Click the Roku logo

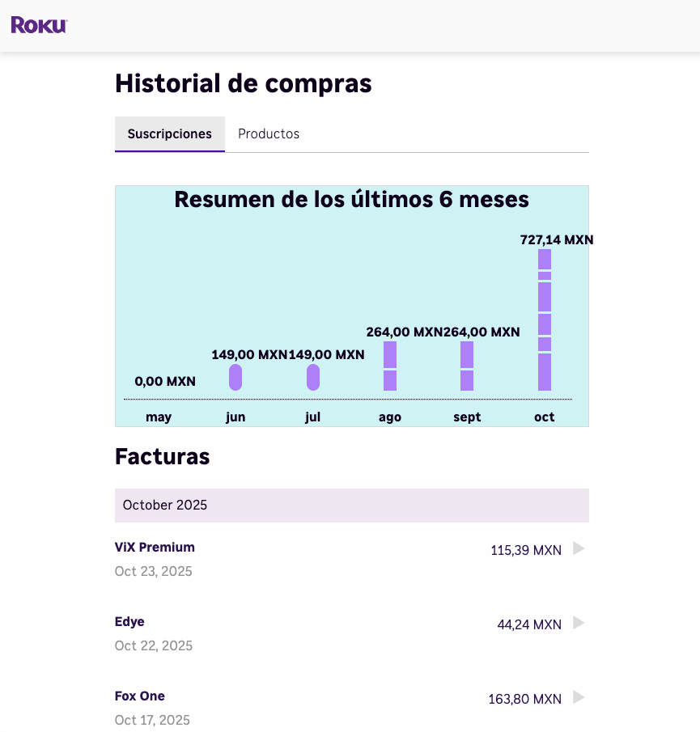click(39, 25)
